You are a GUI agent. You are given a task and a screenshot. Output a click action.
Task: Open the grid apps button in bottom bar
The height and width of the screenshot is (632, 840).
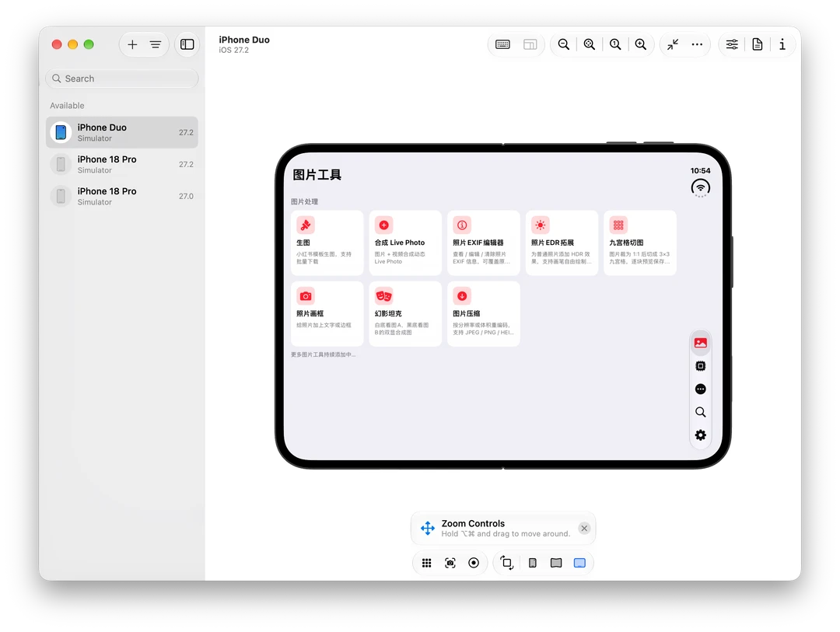click(426, 563)
